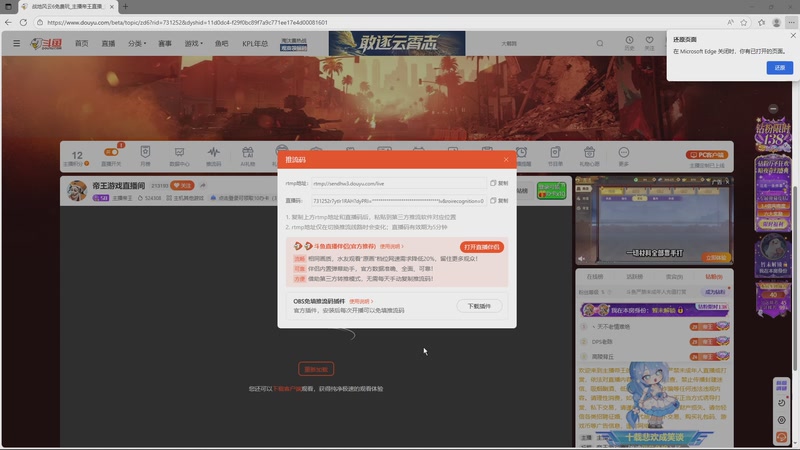Click the download client link
This screenshot has width=800, height=450.
pyautogui.click(x=287, y=389)
